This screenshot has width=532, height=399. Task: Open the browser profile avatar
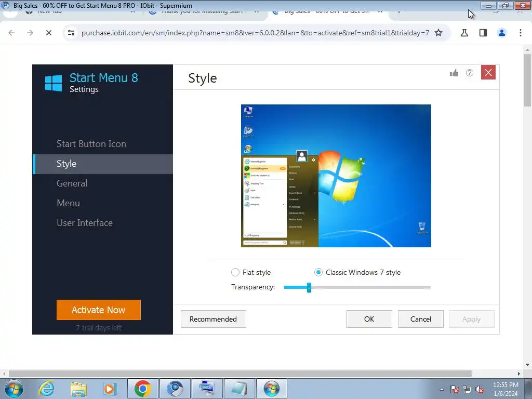502,33
